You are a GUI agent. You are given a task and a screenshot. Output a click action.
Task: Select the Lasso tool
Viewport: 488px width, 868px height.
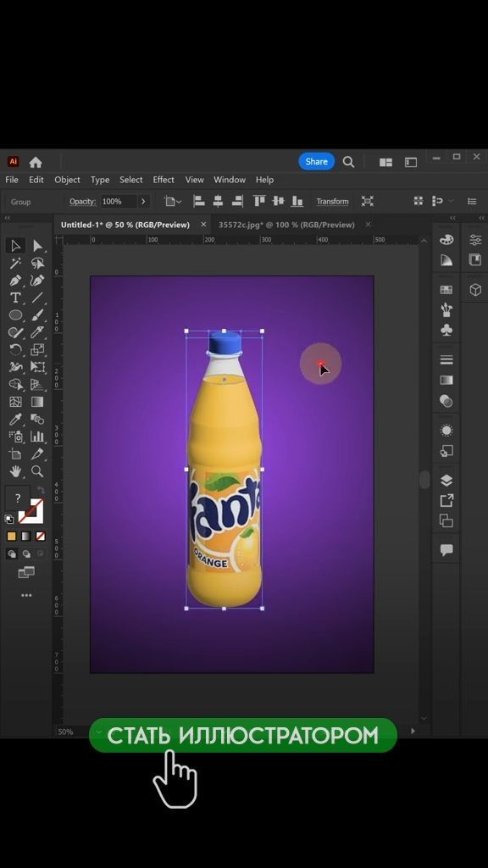[37, 263]
